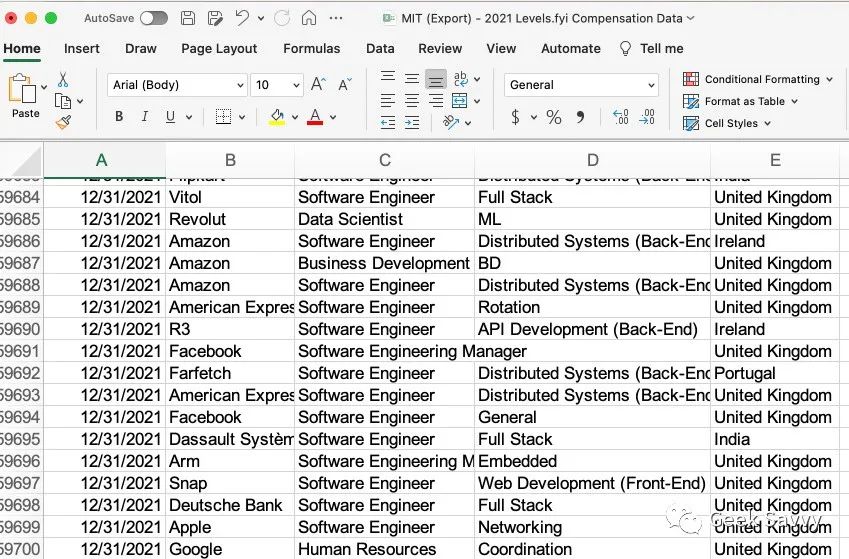Viewport: 849px width, 559px height.
Task: Click the Wrap Text icon
Action: (x=460, y=79)
